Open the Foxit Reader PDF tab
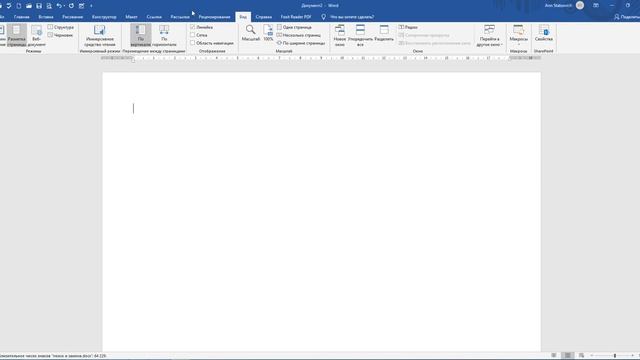 (x=296, y=17)
